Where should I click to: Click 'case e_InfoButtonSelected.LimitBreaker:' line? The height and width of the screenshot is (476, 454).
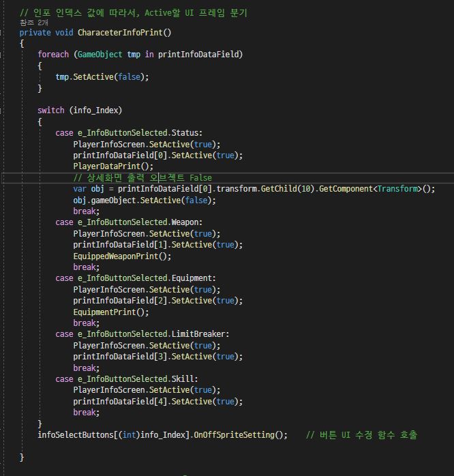142,333
